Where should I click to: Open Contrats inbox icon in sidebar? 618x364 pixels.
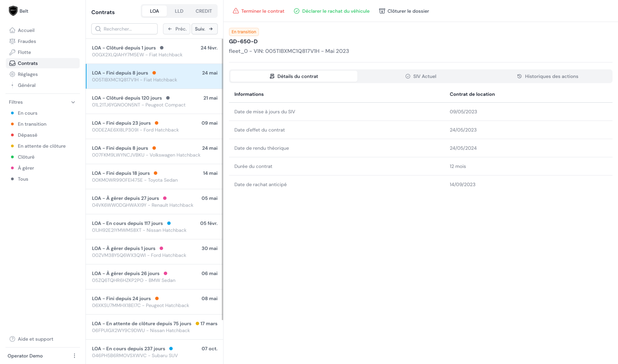[x=12, y=63]
